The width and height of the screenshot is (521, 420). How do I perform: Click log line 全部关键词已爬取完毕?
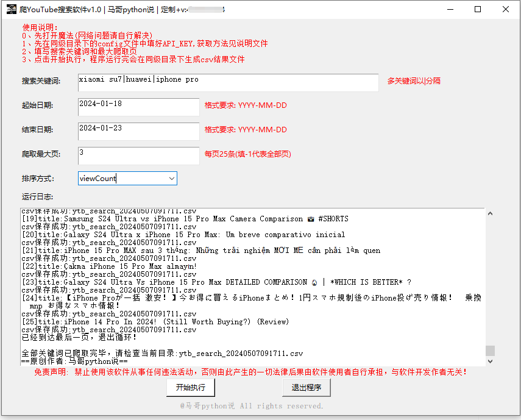[162, 353]
